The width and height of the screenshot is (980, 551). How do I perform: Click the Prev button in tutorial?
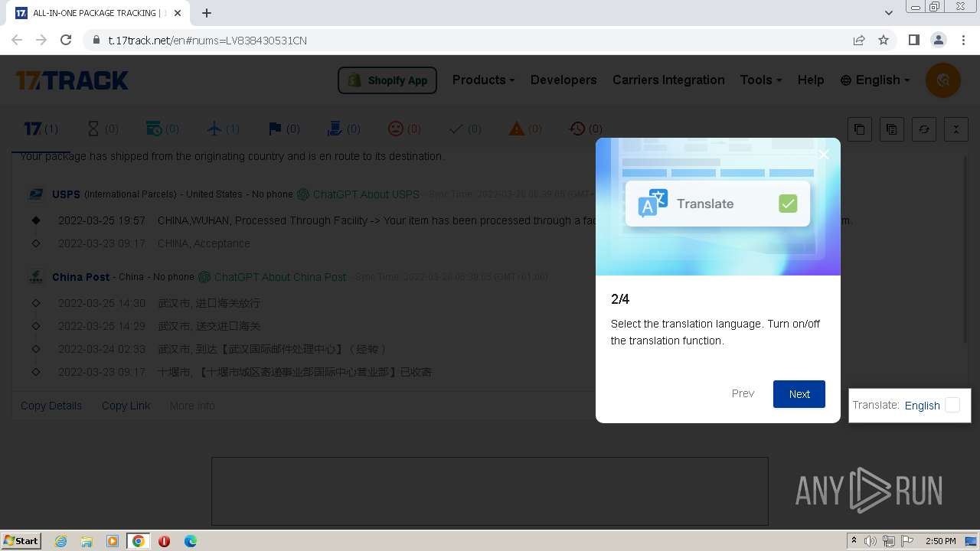click(743, 393)
